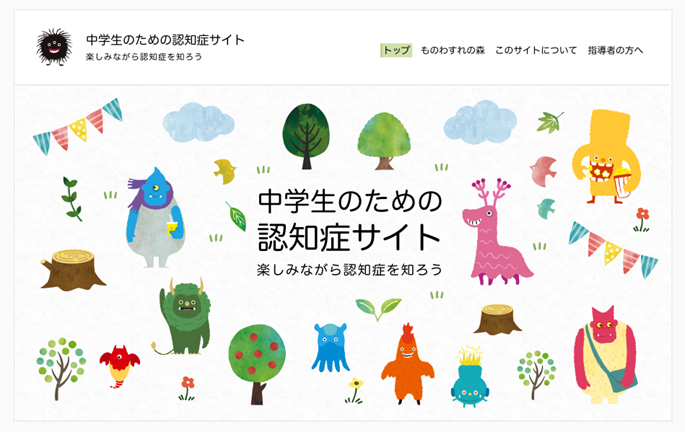Viewport: 685px width, 432px height.
Task: Click the large hero title text
Action: tap(350, 219)
